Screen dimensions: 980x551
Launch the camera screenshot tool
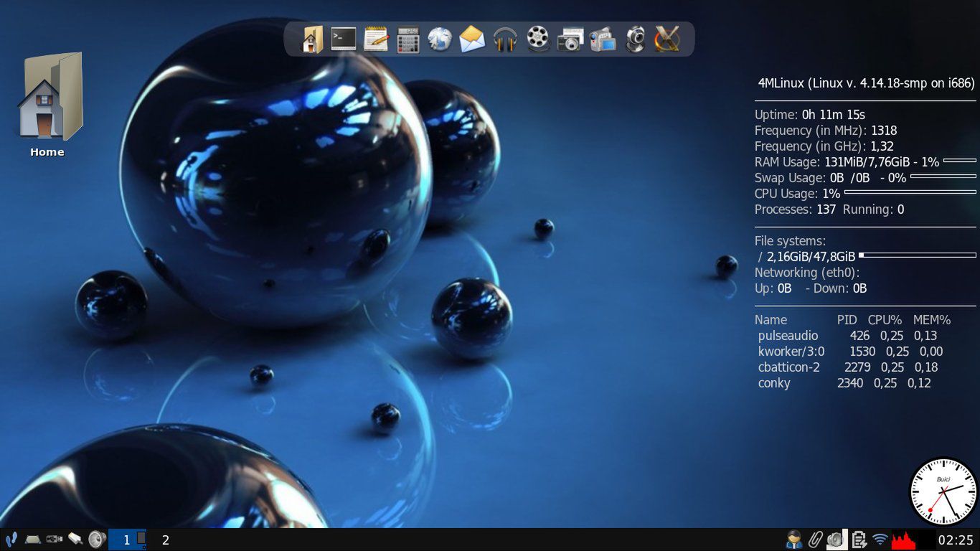(x=570, y=39)
